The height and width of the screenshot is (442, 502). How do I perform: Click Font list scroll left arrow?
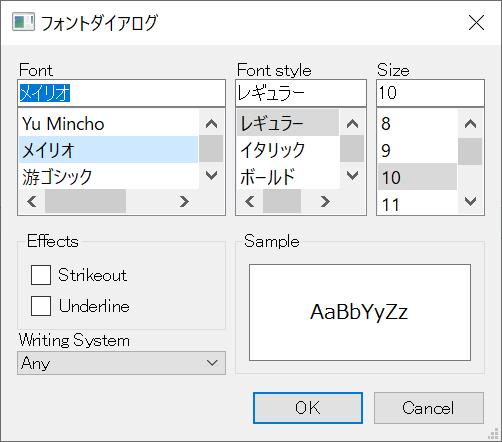coord(32,201)
